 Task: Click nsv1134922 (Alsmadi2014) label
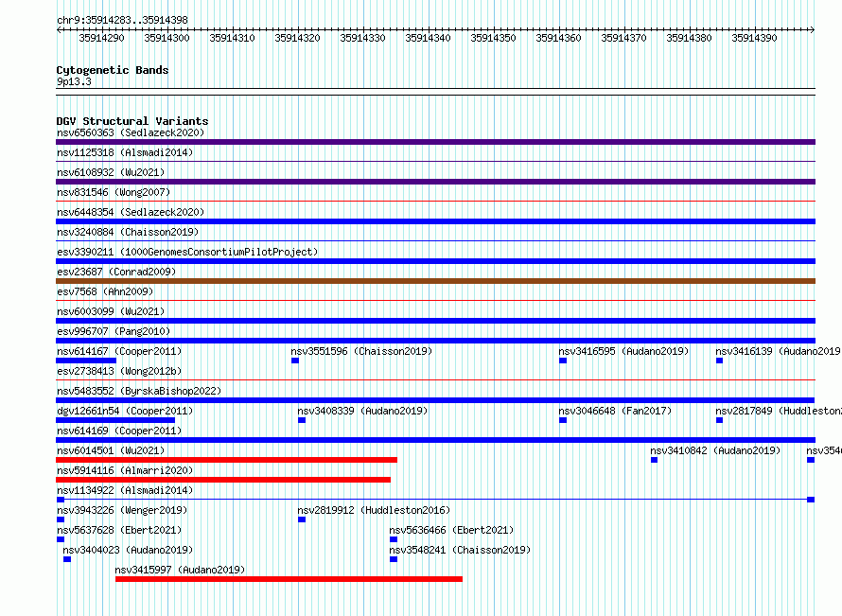point(125,490)
